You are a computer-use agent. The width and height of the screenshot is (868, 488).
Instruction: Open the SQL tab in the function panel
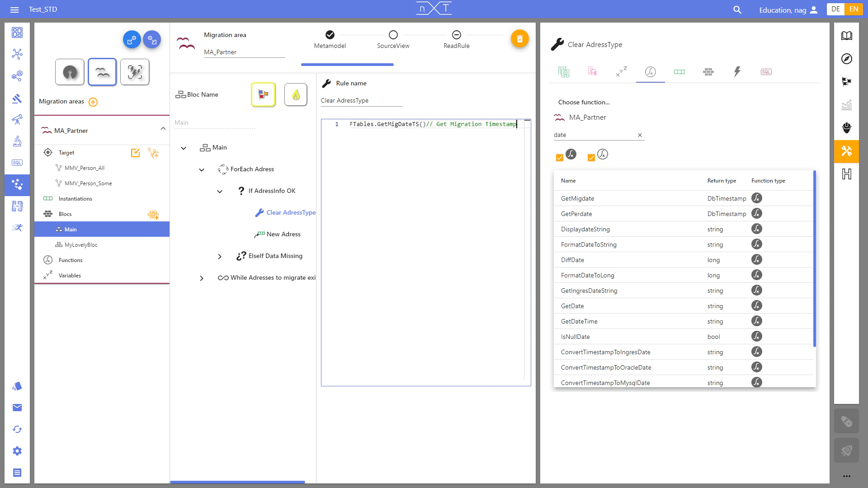pyautogui.click(x=766, y=71)
